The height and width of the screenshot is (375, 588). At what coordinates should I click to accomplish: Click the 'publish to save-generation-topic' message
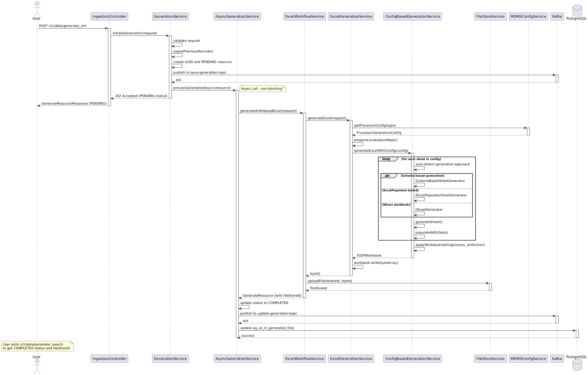pyautogui.click(x=200, y=72)
